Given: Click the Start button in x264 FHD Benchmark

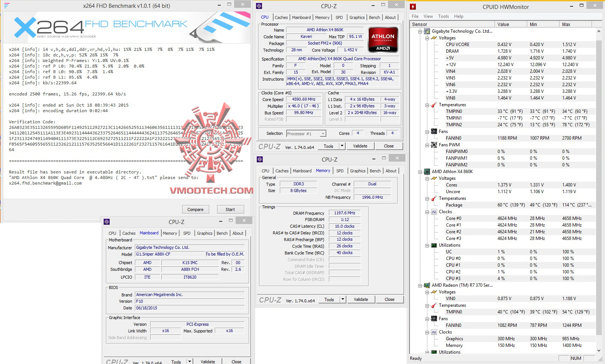Looking at the screenshot, I should click(x=230, y=209).
